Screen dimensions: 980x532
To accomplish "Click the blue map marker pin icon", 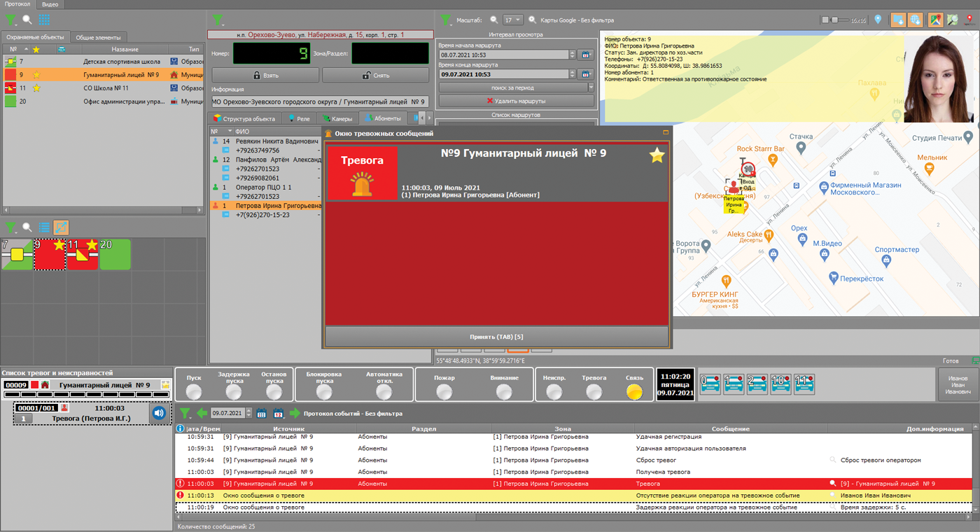I will tap(878, 20).
